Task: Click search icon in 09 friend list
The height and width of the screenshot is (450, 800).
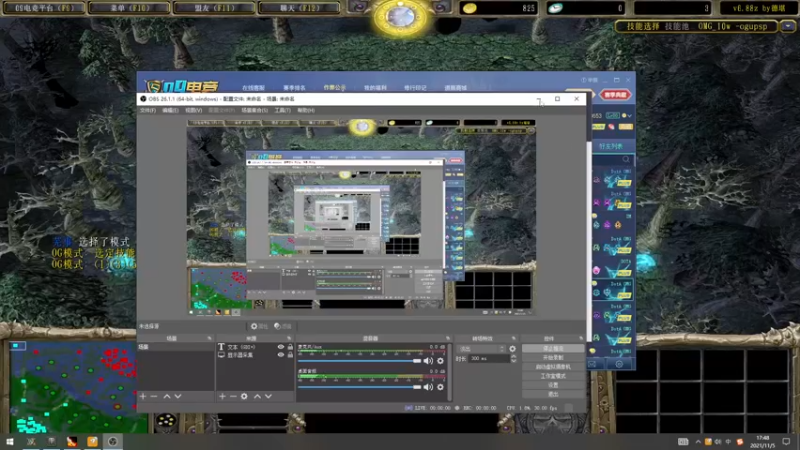Action: coord(626,160)
